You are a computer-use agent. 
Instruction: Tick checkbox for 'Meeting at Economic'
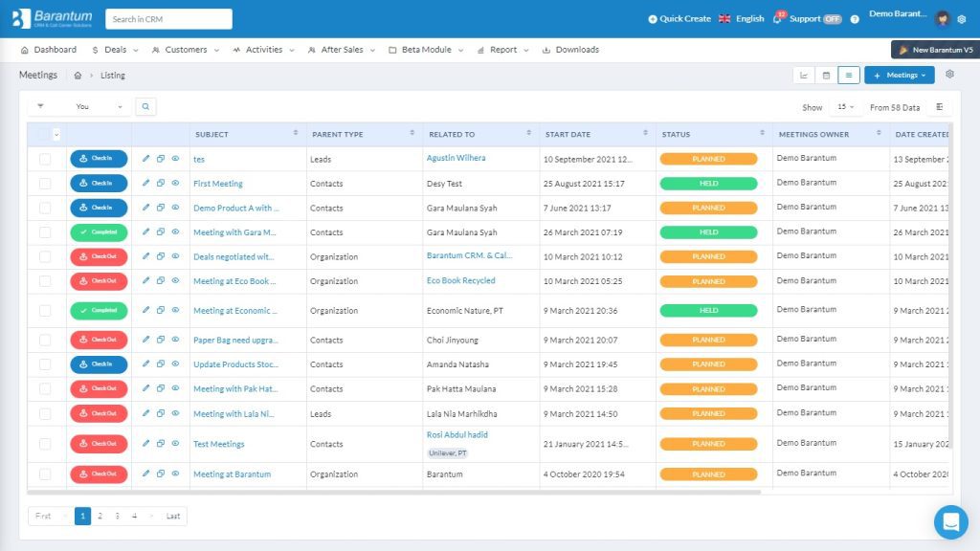(x=45, y=311)
